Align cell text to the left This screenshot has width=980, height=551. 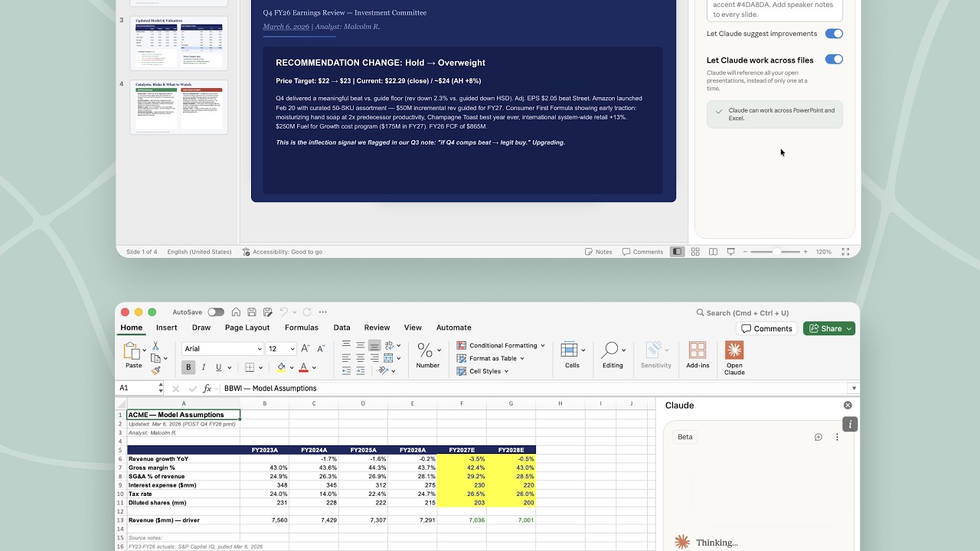[x=346, y=357]
